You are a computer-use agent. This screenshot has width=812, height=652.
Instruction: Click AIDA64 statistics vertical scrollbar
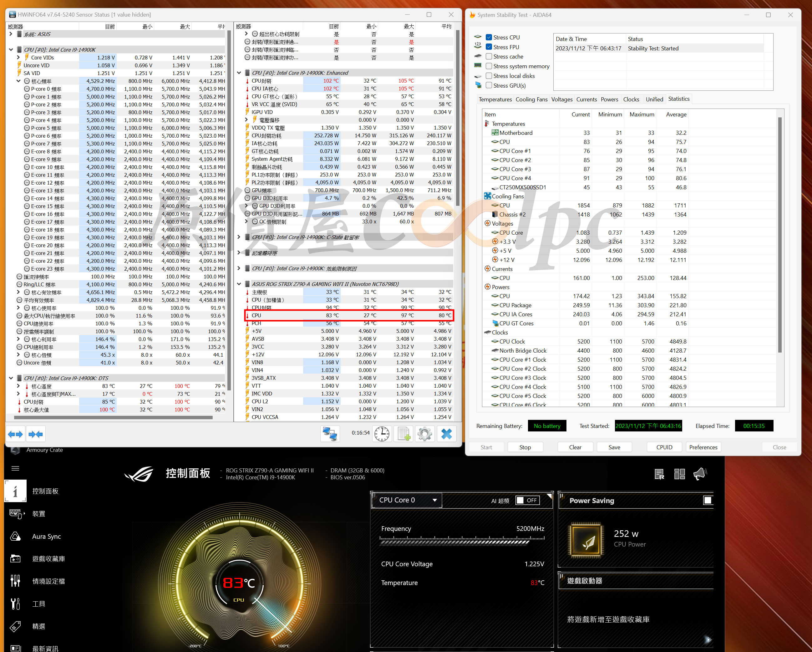(779, 235)
